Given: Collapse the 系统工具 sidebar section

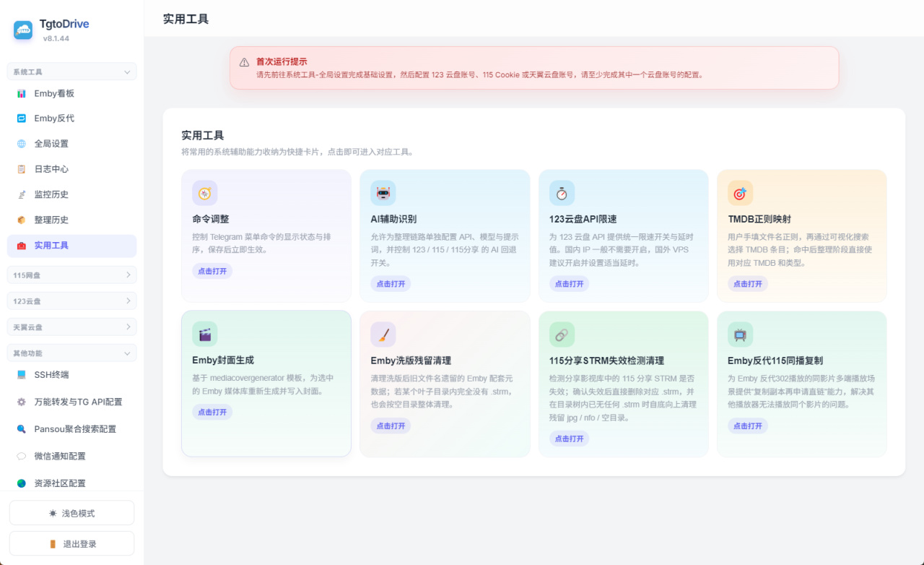Looking at the screenshot, I should (x=71, y=72).
